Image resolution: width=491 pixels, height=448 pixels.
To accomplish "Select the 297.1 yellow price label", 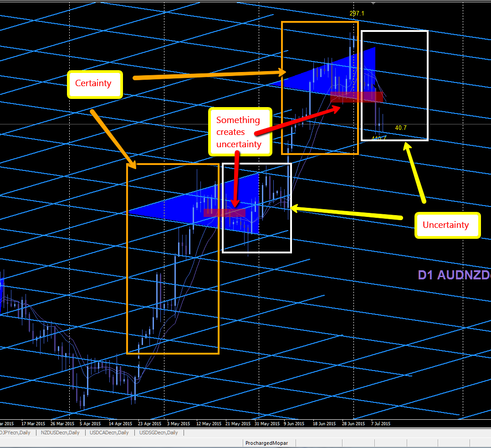I will [357, 14].
